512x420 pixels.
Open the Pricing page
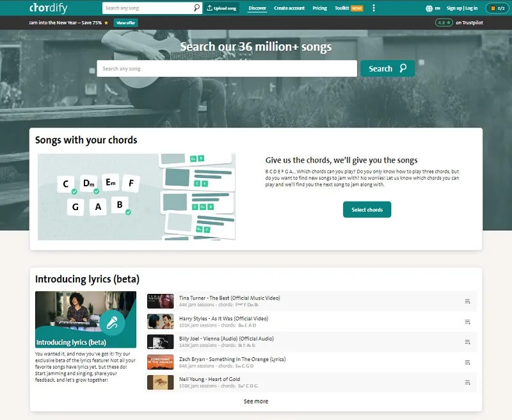[x=319, y=8]
